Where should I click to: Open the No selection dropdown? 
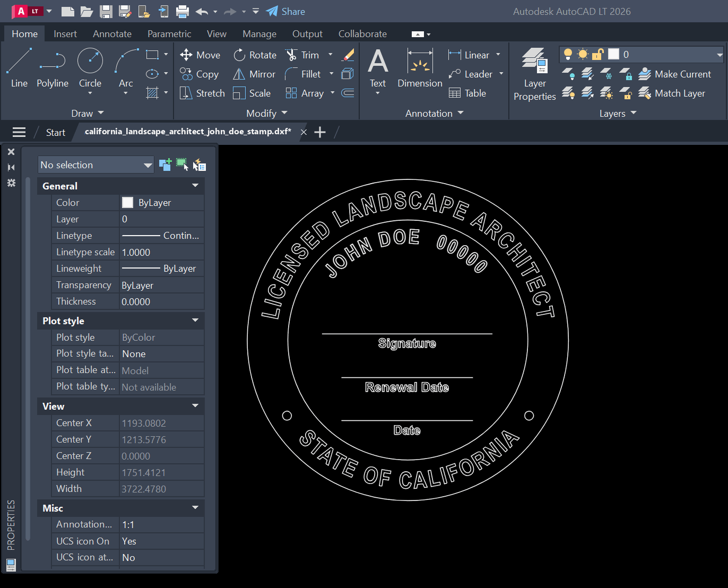pos(96,165)
